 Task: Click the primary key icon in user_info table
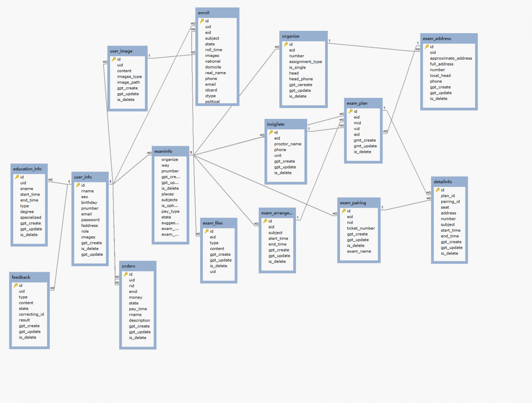tap(78, 185)
